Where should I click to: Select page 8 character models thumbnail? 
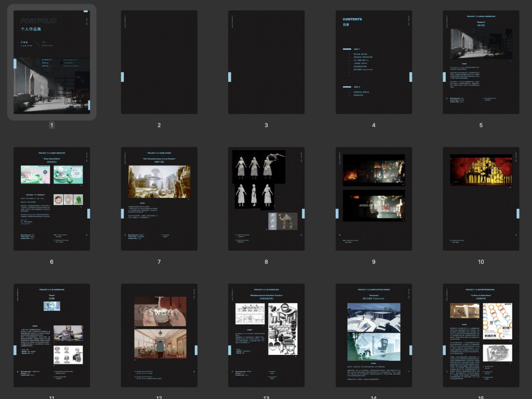[267, 199]
